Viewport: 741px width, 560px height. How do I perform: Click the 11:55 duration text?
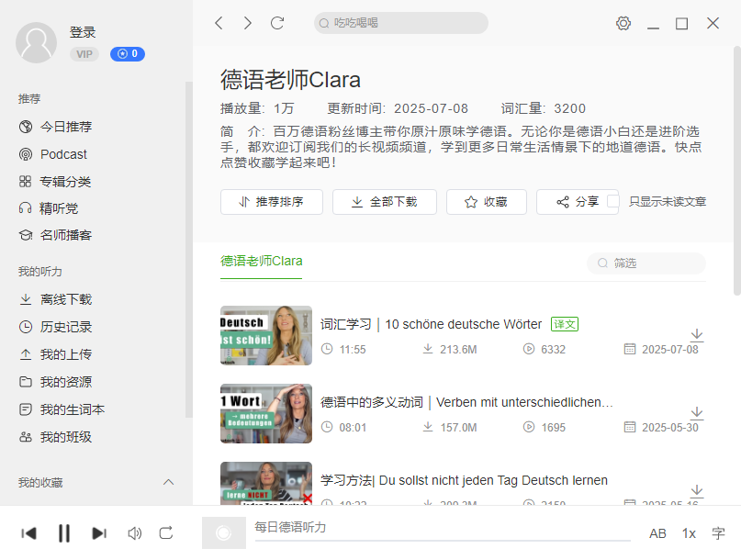coord(353,350)
